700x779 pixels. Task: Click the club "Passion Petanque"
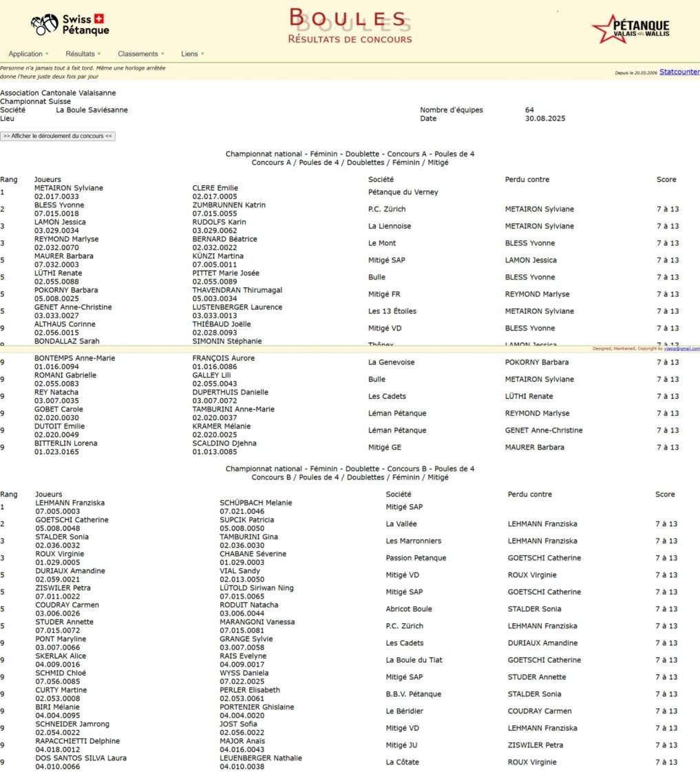(416, 558)
